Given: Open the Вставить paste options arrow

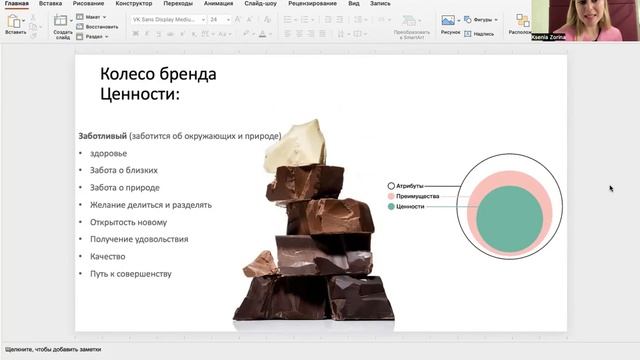Looking at the screenshot, I should pyautogui.click(x=24, y=20).
